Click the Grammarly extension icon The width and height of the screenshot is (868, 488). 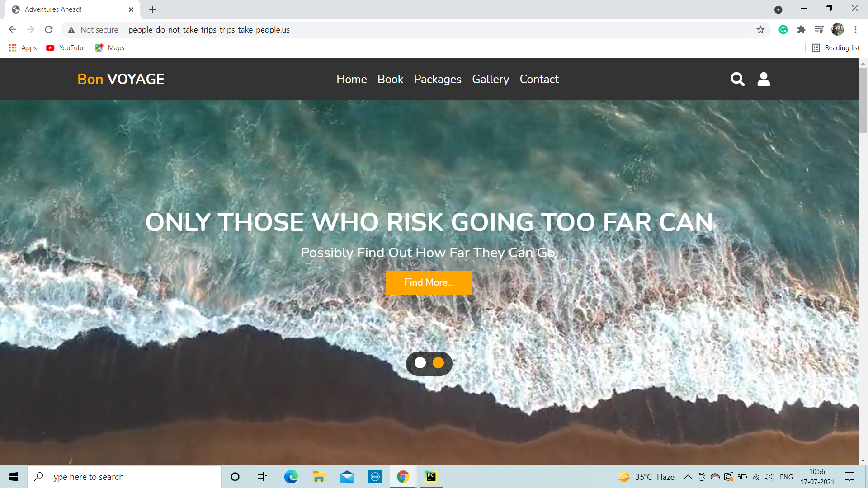[783, 30]
